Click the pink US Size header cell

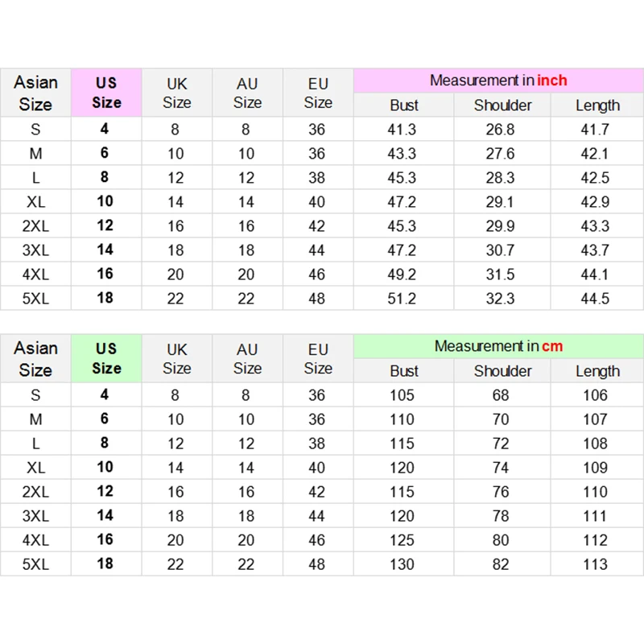coord(106,93)
